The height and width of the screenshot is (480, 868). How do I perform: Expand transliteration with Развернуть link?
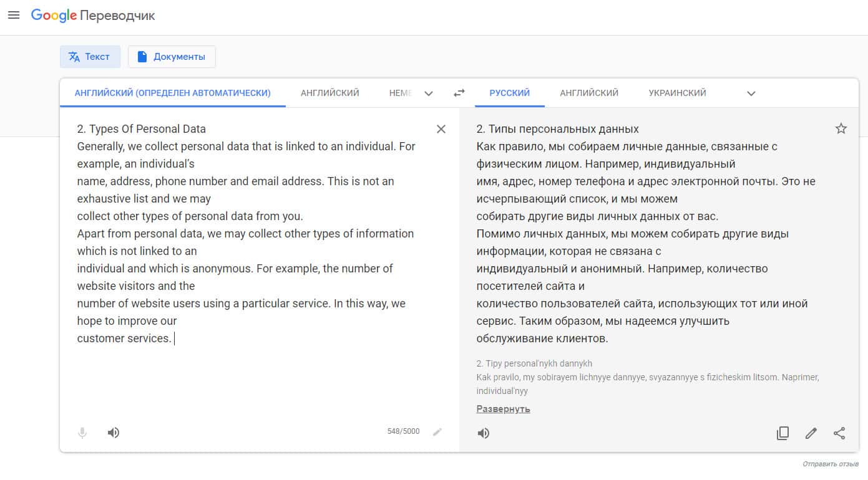coord(503,409)
